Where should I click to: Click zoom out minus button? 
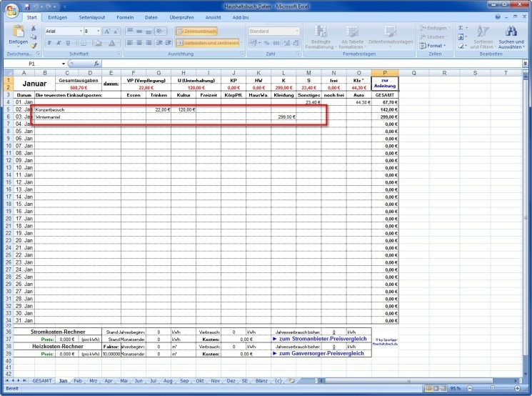click(470, 388)
